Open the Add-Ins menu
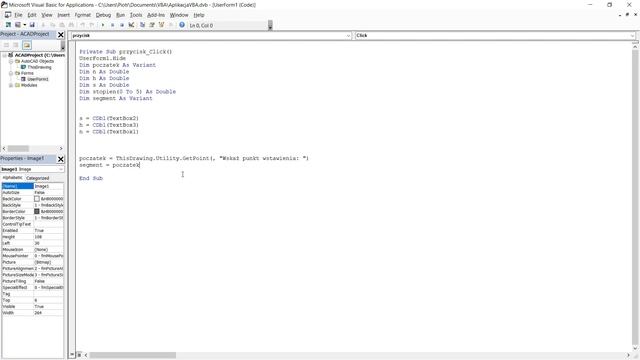 point(156,15)
